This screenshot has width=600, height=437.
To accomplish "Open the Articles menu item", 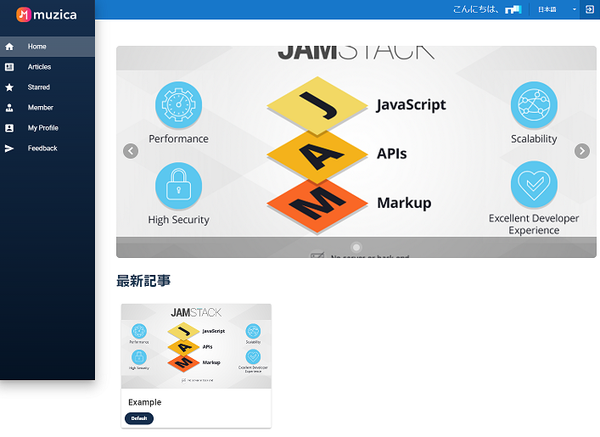I will (47, 67).
